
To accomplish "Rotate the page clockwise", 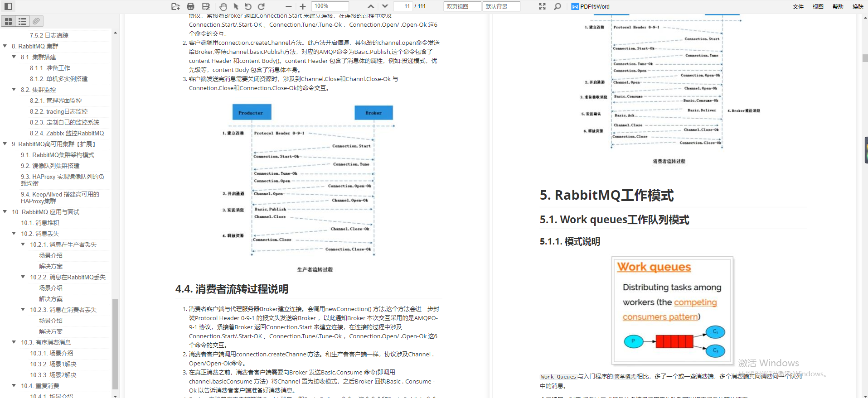I will click(261, 6).
